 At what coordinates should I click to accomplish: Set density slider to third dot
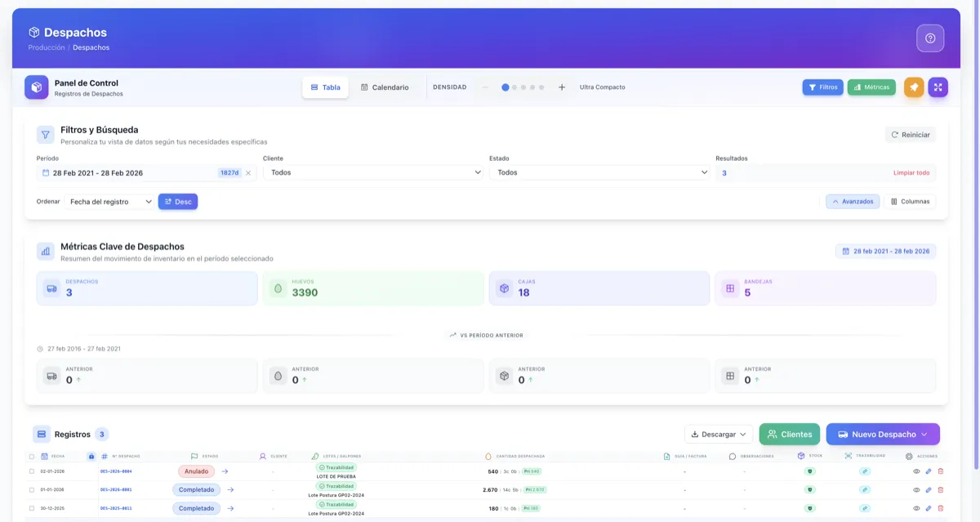523,87
